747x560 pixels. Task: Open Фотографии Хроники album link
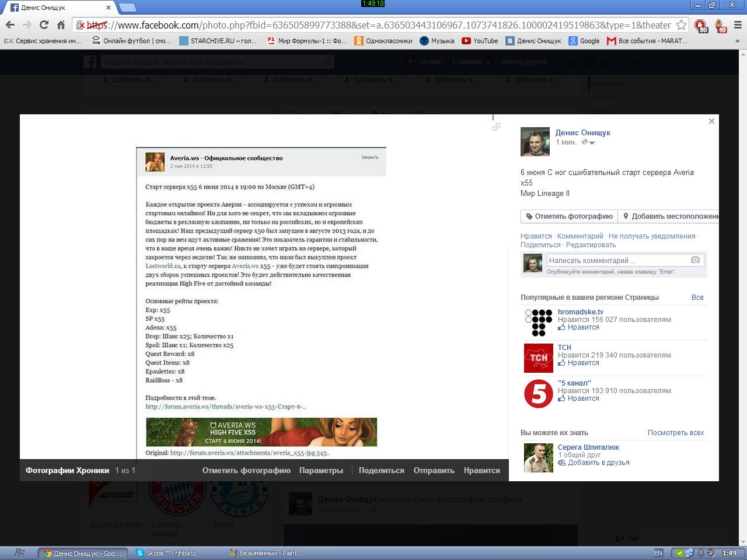tap(68, 470)
